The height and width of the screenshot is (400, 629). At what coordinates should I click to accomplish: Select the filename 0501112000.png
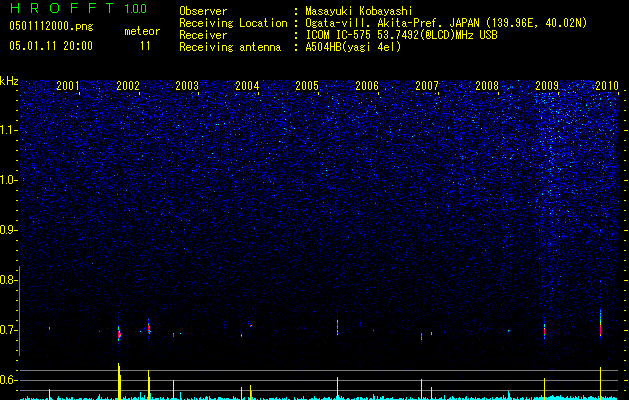51,27
